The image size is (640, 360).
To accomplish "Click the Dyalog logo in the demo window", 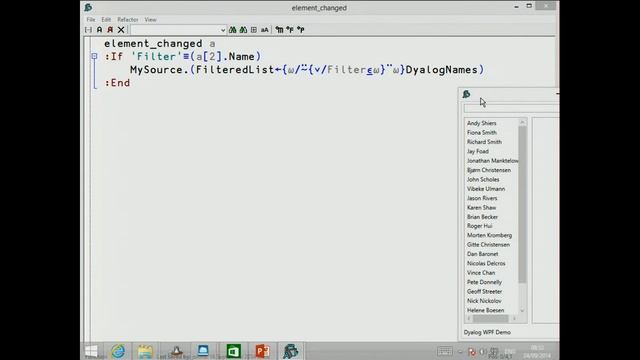I will click(x=467, y=94).
